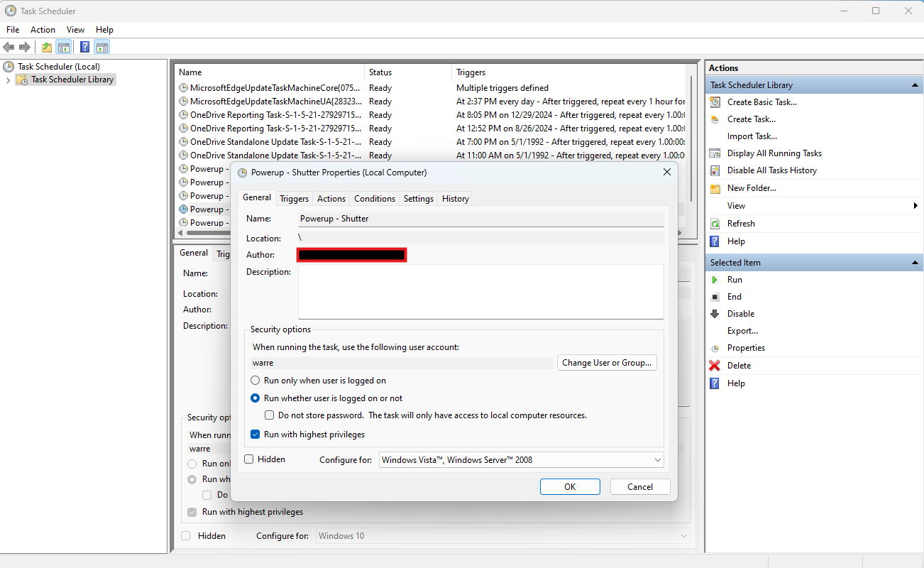Screen dimensions: 924x568
Task: Click the clock icon for MicrosoftEdgeUpdateTaskMachineUA row
Action: pyautogui.click(x=183, y=102)
